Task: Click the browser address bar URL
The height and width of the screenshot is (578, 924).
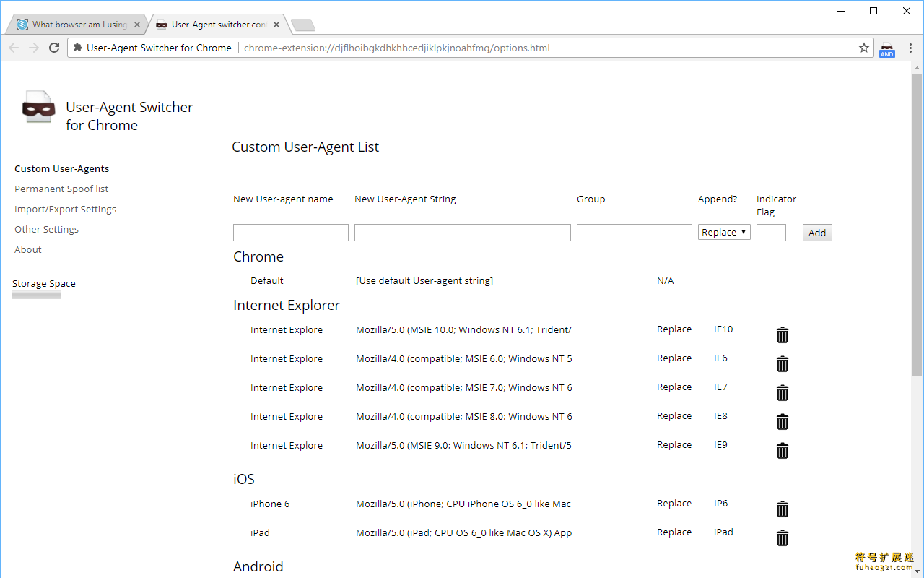Action: pyautogui.click(x=397, y=48)
